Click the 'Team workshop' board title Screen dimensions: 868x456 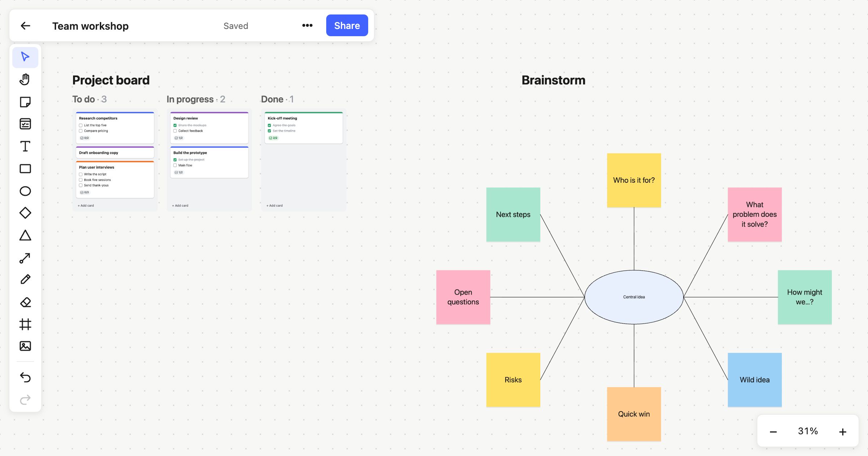tap(90, 26)
